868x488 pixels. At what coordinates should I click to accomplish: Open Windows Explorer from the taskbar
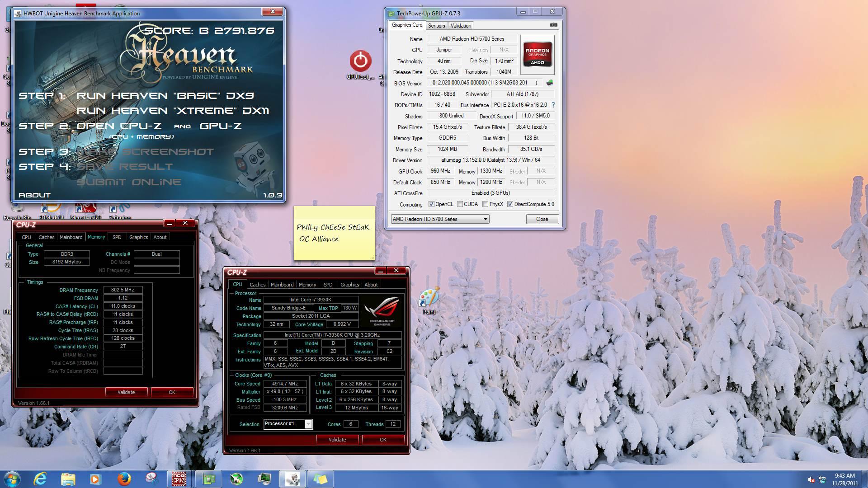coord(68,479)
